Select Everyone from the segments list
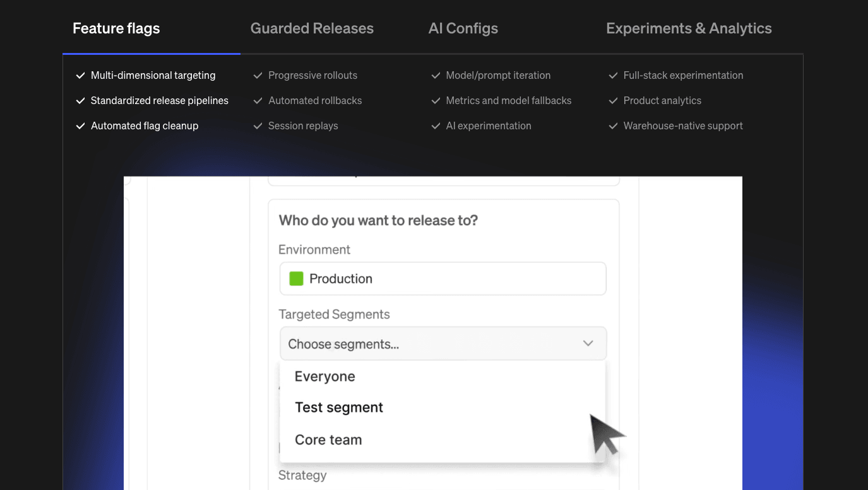Image resolution: width=868 pixels, height=490 pixels. [x=324, y=376]
